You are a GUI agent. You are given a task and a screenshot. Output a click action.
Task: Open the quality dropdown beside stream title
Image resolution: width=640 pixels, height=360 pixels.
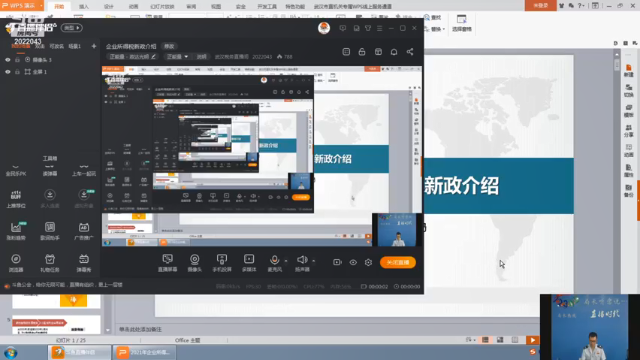pos(178,57)
